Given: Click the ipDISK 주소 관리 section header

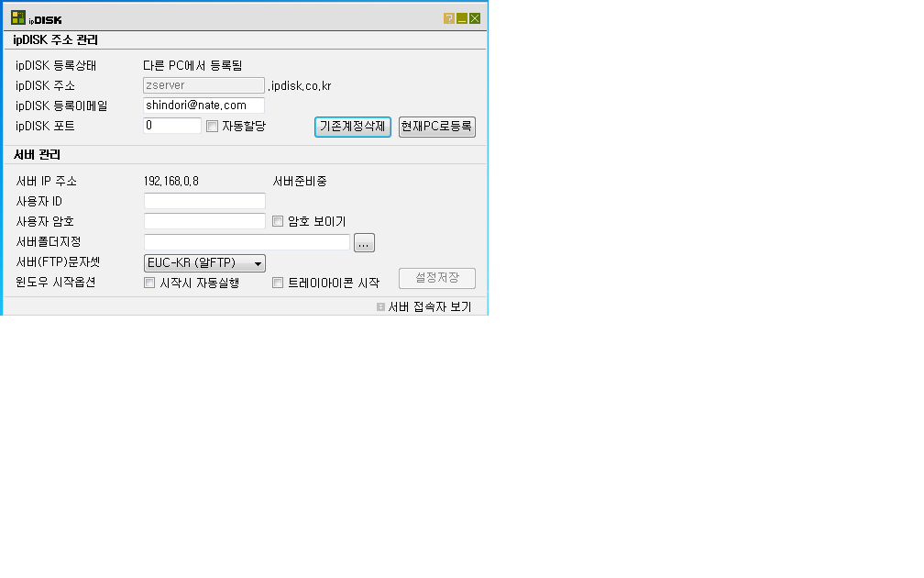Looking at the screenshot, I should click(x=55, y=39).
